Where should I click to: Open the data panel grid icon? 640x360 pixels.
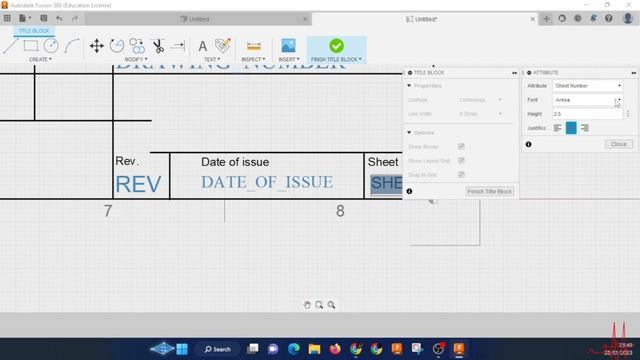tap(7, 18)
